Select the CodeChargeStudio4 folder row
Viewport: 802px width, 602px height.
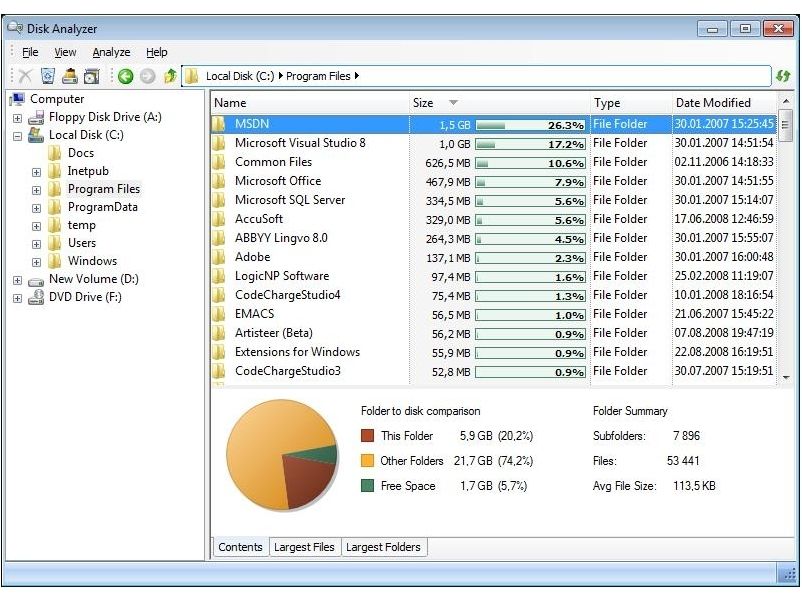click(x=494, y=295)
